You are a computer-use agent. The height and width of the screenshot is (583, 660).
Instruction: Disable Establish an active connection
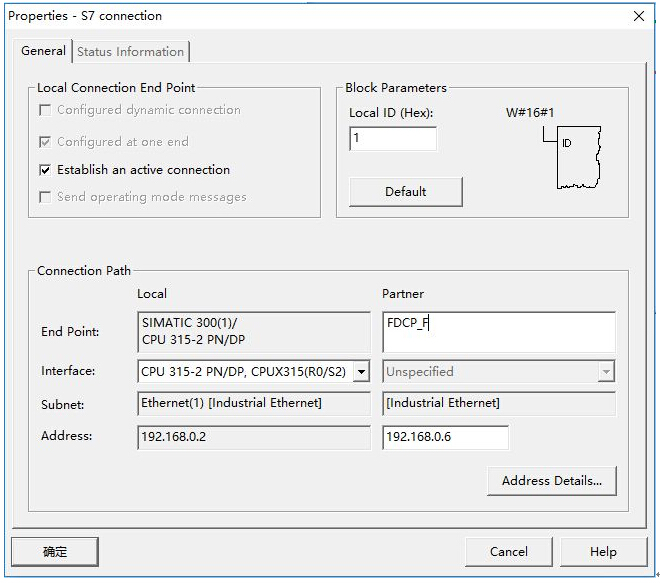coord(45,170)
